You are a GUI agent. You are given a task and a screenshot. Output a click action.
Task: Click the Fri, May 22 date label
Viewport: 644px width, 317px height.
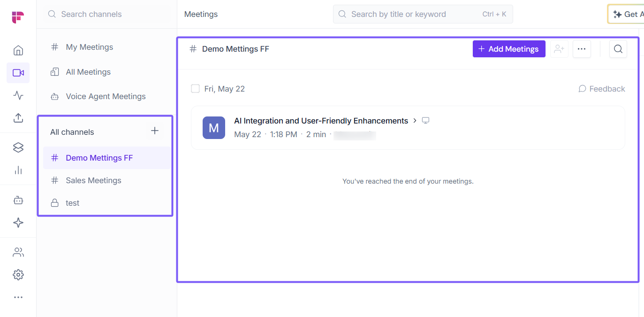point(225,89)
